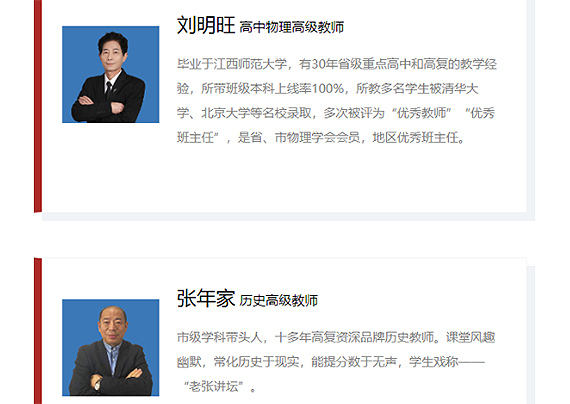Select the title 历史高级教师
This screenshot has height=404, width=570.
[278, 301]
